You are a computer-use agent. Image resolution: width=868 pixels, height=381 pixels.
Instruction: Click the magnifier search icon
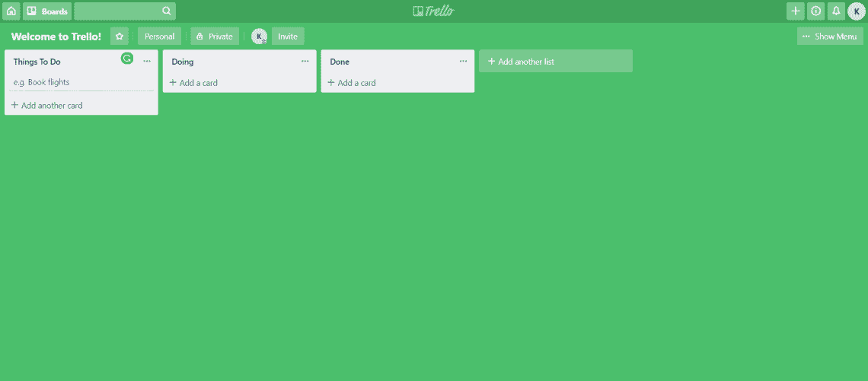pos(167,11)
